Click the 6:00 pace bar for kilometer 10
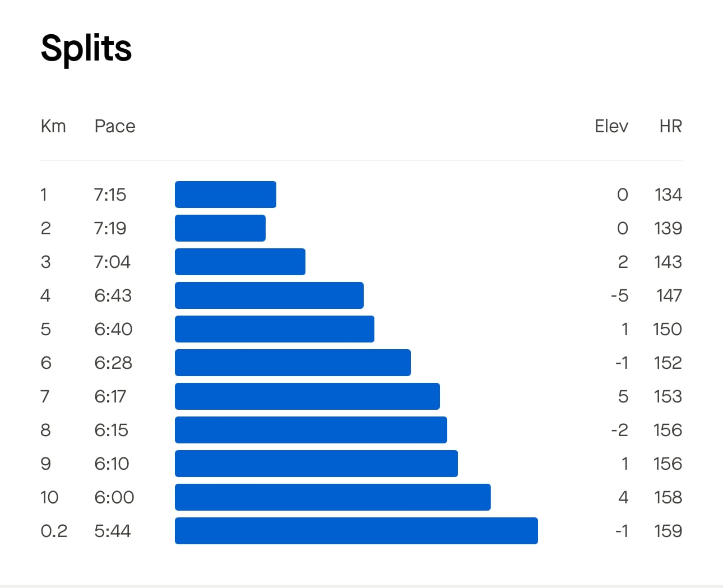 tap(333, 497)
